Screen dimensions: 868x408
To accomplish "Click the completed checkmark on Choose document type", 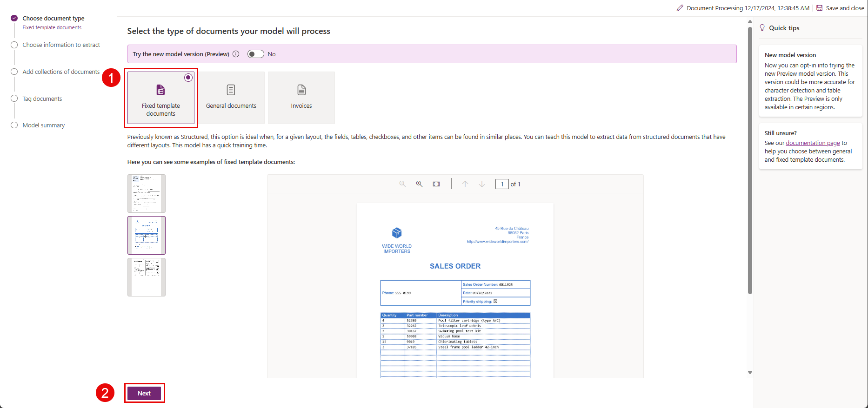I will coord(14,18).
